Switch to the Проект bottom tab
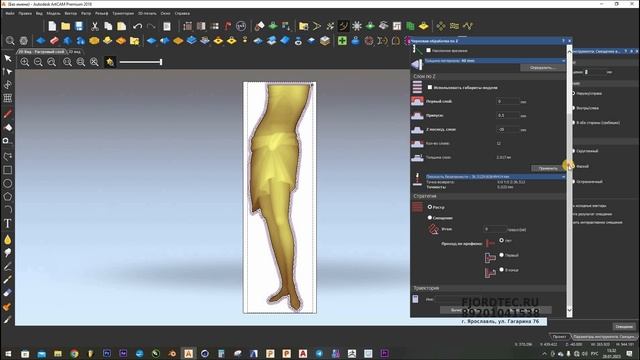 559,337
